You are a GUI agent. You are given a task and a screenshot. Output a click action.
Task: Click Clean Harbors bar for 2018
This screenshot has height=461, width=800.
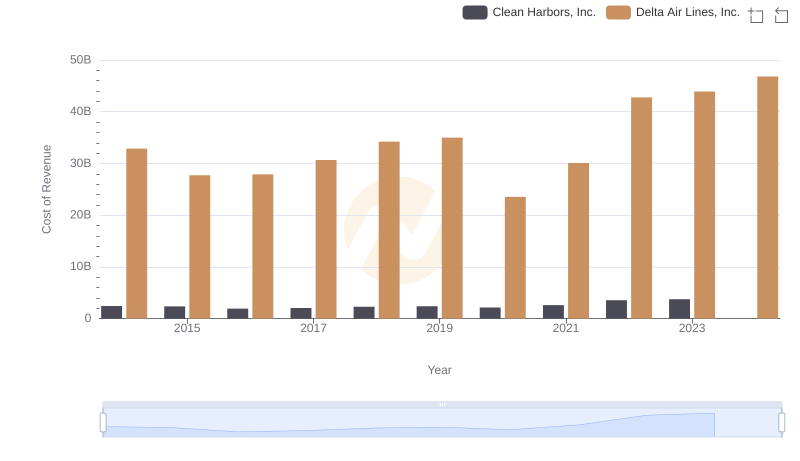[364, 313]
